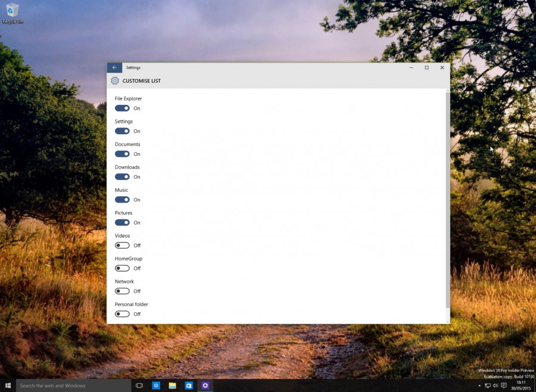Click the clock in the system tray
The width and height of the screenshot is (536, 392).
coord(520,385)
